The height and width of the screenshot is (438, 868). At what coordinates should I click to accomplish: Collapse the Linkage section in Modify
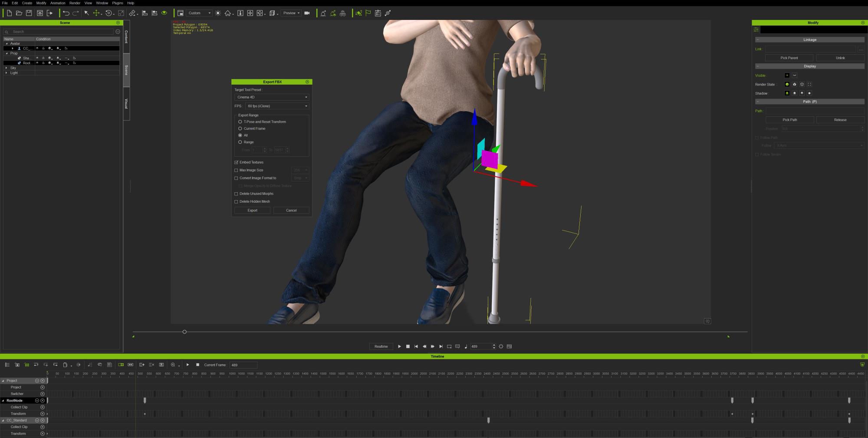(758, 40)
